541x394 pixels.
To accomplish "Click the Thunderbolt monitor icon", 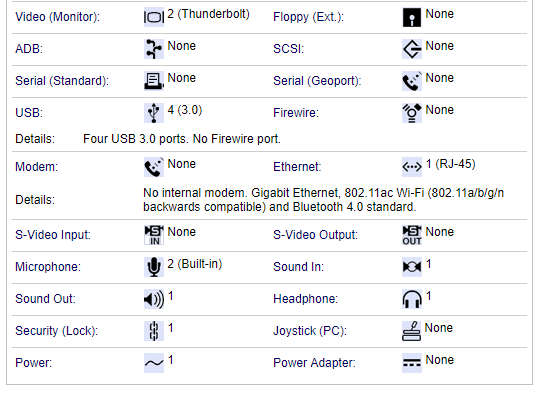I will tap(154, 17).
